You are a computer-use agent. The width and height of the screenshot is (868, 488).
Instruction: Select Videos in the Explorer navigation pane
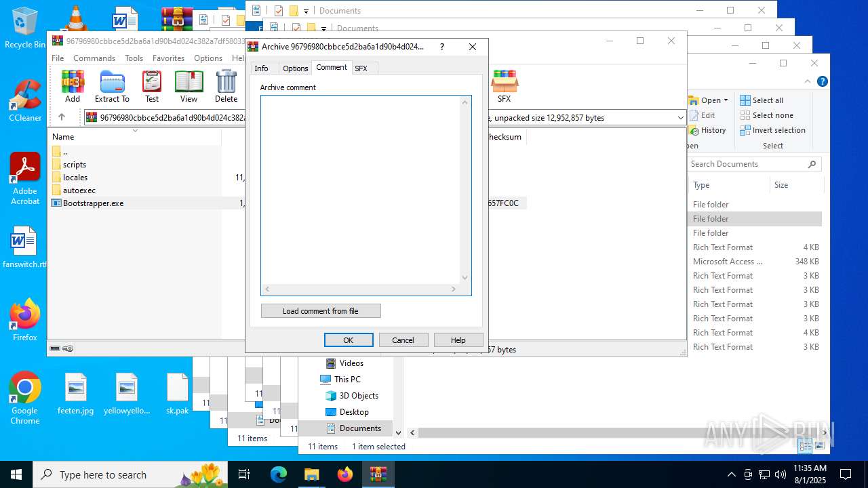point(351,363)
